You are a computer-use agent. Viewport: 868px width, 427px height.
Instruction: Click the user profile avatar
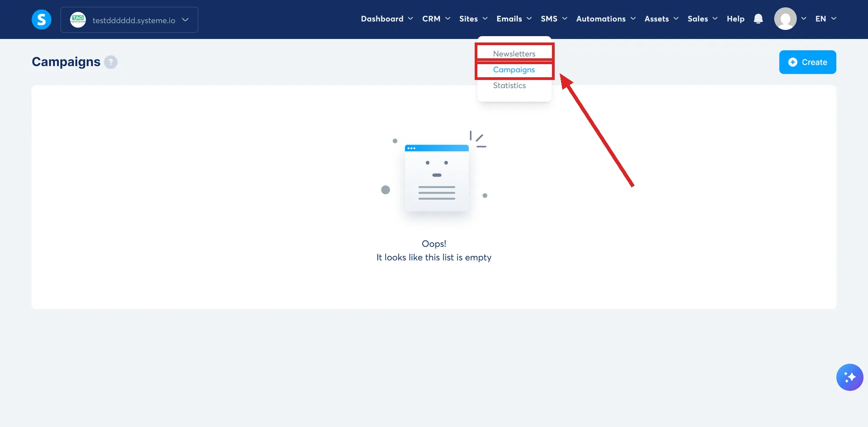[785, 19]
